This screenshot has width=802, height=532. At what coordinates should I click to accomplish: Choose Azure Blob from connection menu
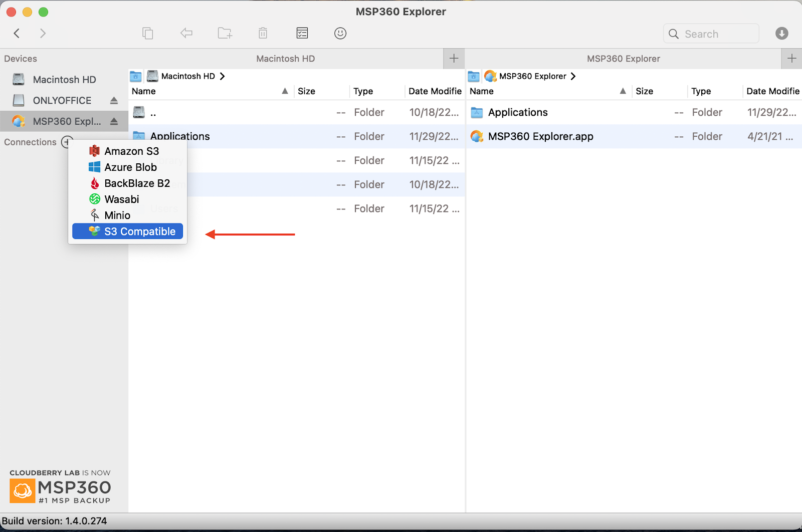click(127, 167)
